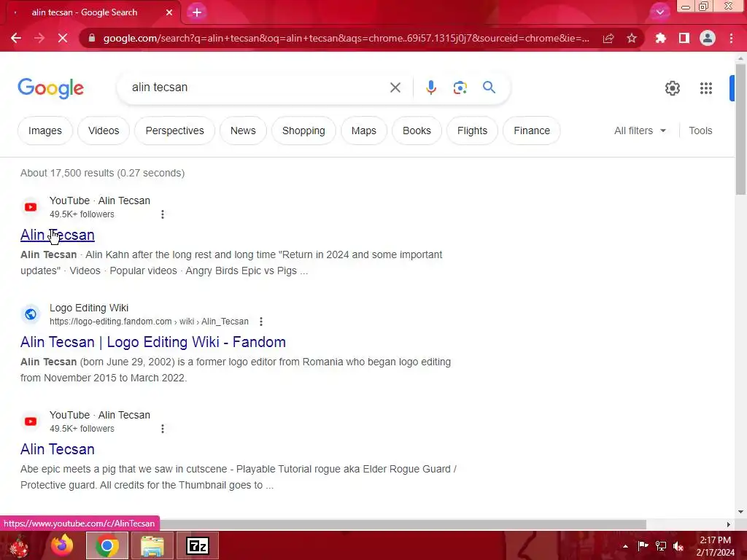
Task: Show hidden system tray icons
Action: [625, 546]
